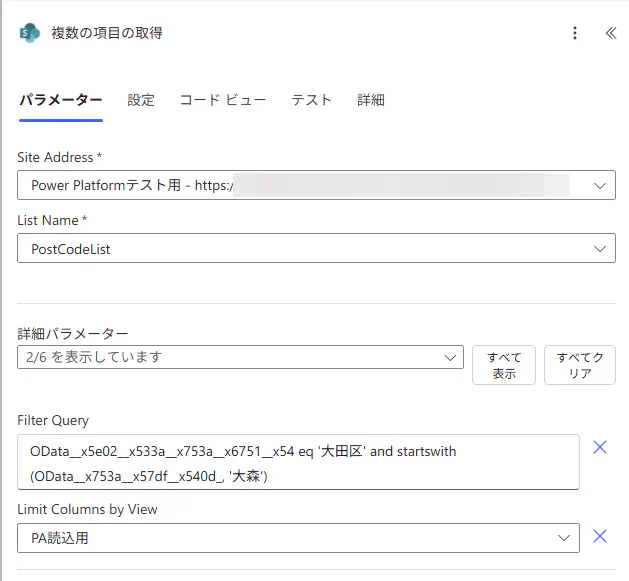Select the パラメーター tab
The height and width of the screenshot is (581, 629).
pyautogui.click(x=61, y=100)
